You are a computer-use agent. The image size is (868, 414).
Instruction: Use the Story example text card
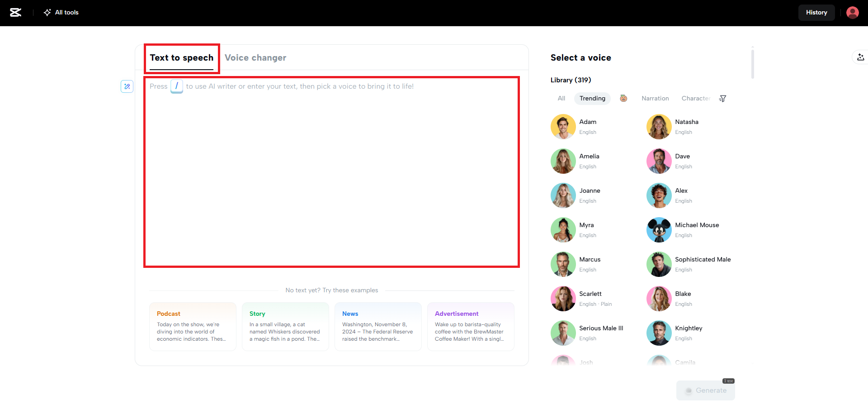pyautogui.click(x=285, y=327)
